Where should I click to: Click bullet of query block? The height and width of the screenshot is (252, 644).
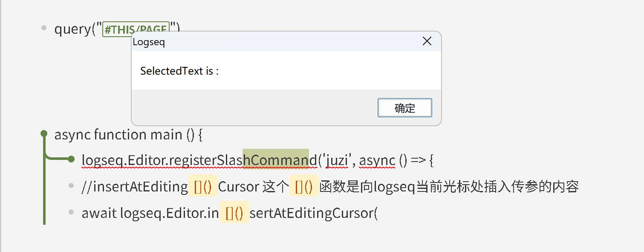(43, 28)
